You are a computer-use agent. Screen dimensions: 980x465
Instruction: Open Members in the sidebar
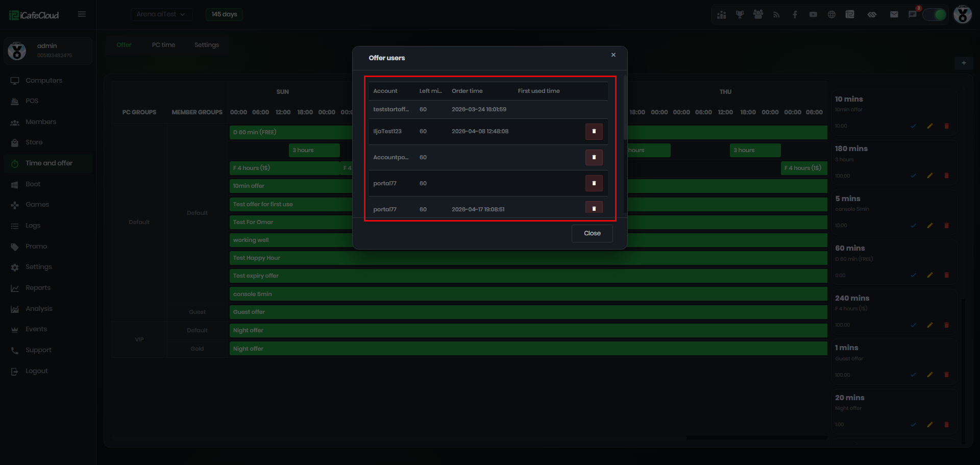click(48, 122)
